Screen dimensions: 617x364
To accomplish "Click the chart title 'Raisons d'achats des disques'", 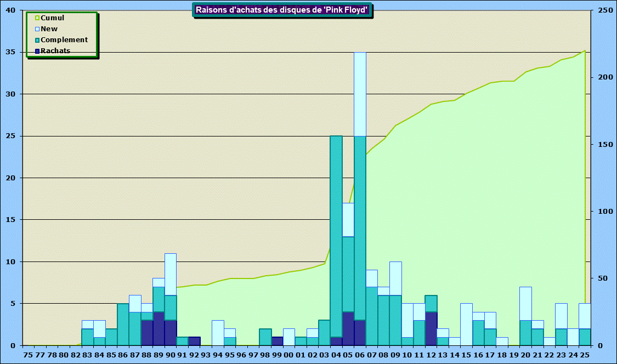I will (x=281, y=10).
